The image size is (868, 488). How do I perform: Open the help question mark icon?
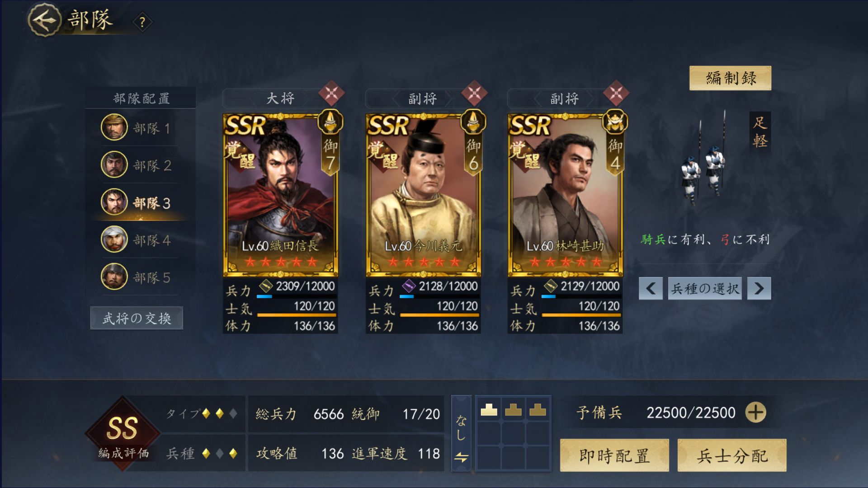142,22
